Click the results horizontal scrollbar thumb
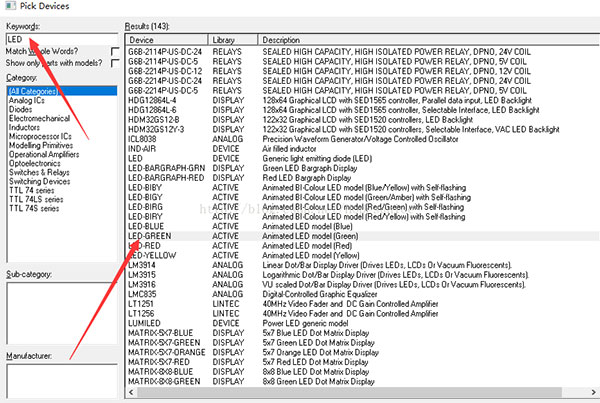This screenshot has width=600, height=403. (349, 392)
